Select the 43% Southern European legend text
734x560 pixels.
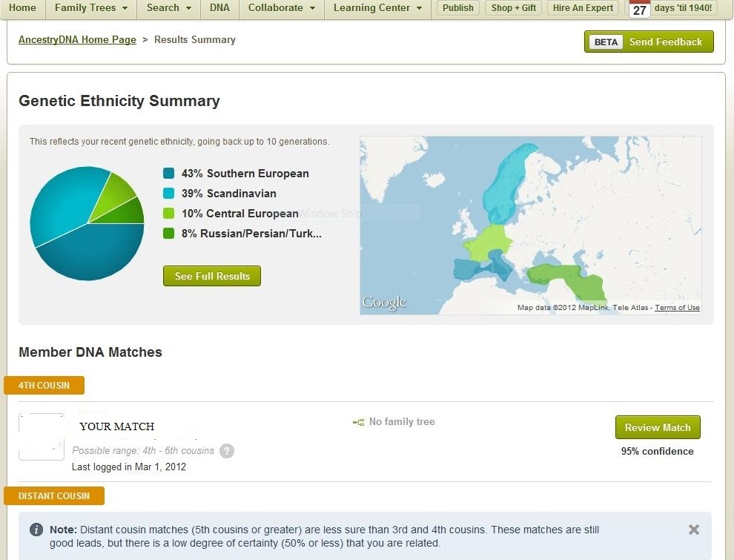tap(245, 174)
